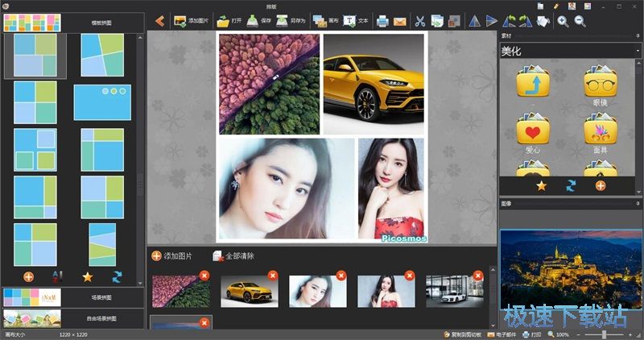Expand the 场景拼图 section
The height and width of the screenshot is (340, 644).
(72, 297)
